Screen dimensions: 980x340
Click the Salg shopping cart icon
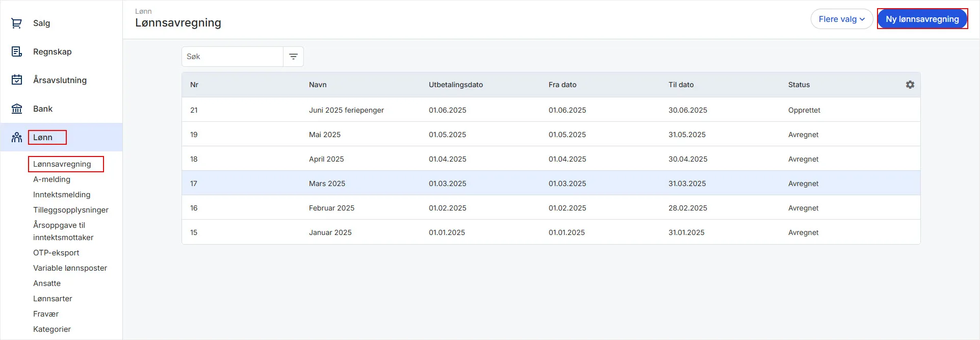(x=17, y=23)
